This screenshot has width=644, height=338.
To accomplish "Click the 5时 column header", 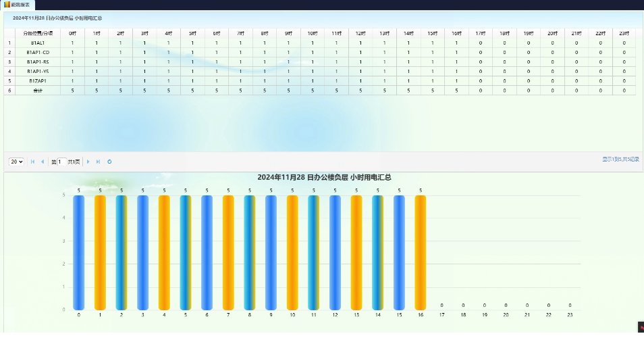I will [x=192, y=33].
